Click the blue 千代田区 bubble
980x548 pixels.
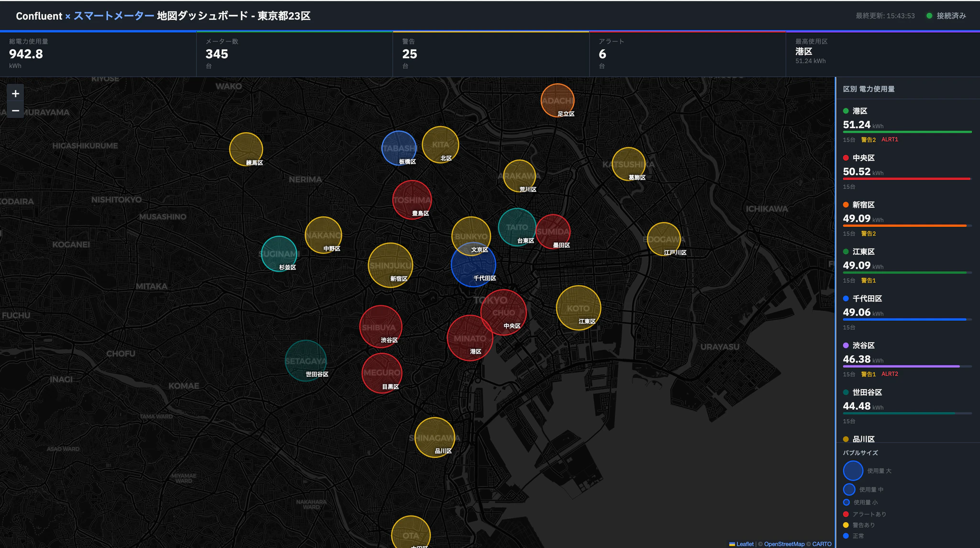pyautogui.click(x=473, y=265)
